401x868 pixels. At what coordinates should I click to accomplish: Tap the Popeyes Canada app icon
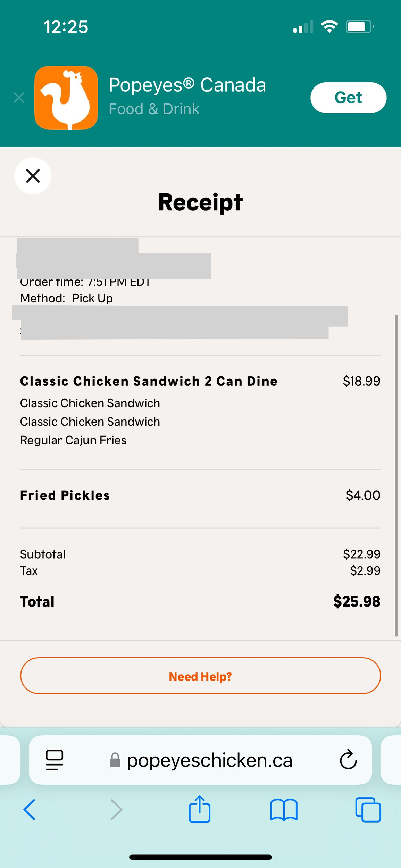(x=66, y=98)
